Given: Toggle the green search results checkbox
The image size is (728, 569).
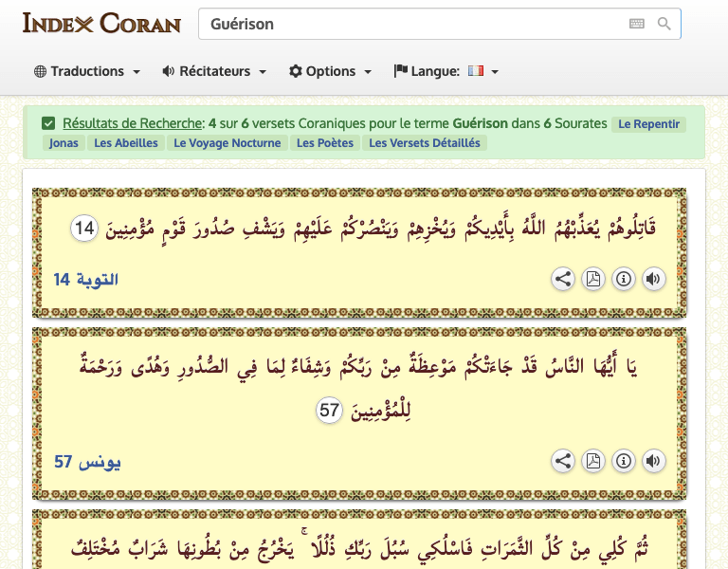Looking at the screenshot, I should [x=48, y=123].
